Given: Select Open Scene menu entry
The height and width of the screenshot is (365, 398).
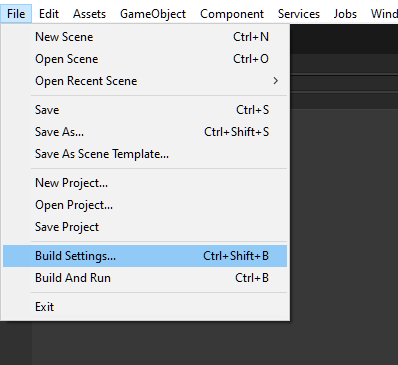Looking at the screenshot, I should [x=145, y=59].
